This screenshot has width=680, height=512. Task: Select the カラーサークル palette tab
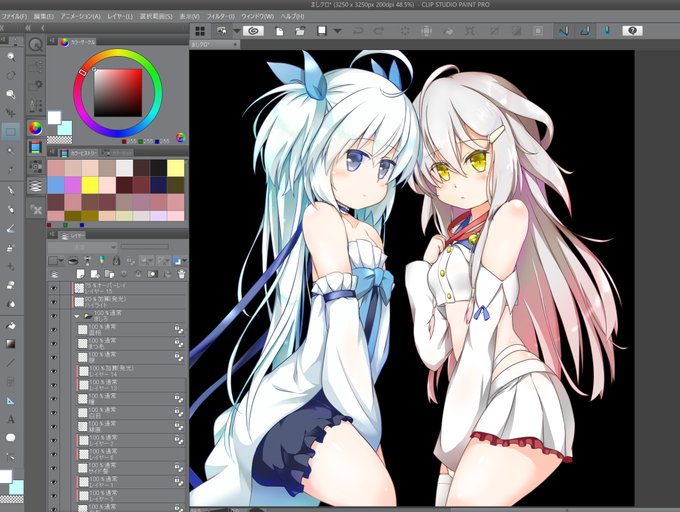click(77, 42)
